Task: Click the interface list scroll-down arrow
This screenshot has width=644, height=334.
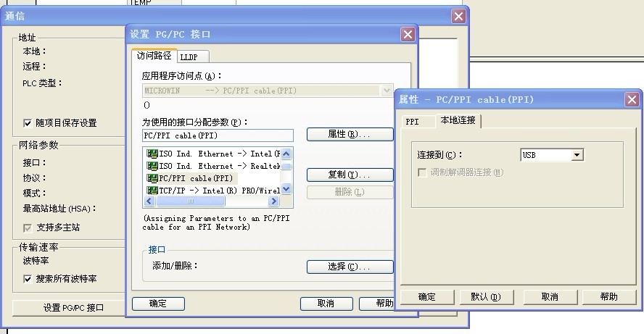Action: [x=286, y=189]
